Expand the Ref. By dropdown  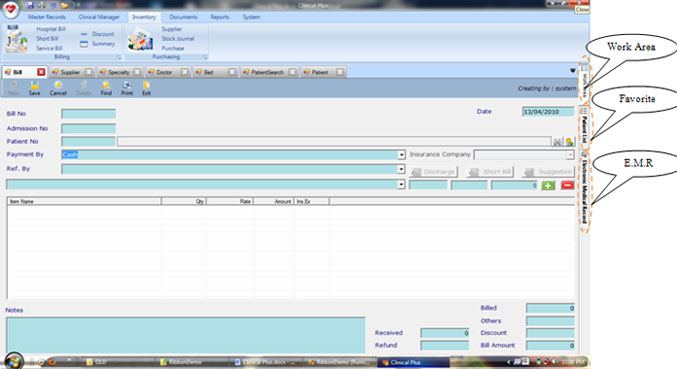click(401, 169)
